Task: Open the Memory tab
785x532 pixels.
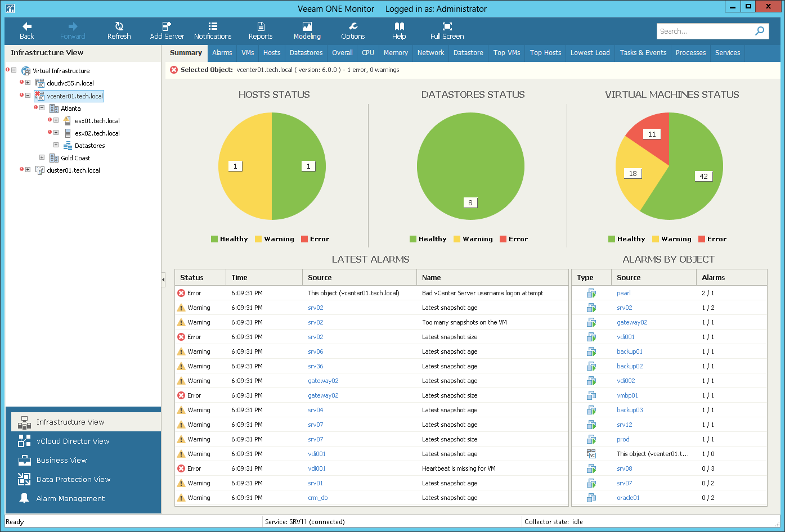Action: tap(396, 53)
